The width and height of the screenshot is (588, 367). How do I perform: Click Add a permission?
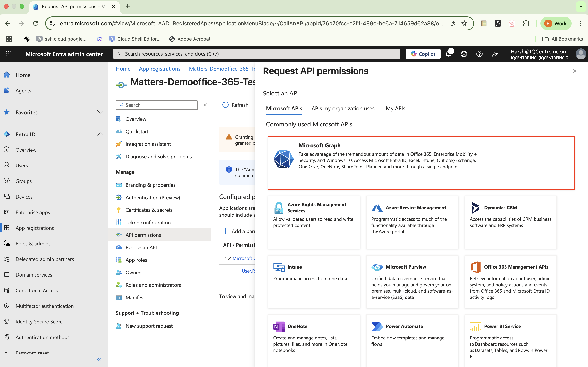point(239,231)
